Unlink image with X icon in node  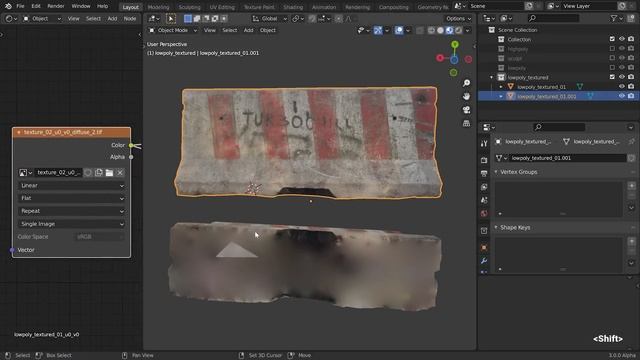pyautogui.click(x=120, y=173)
